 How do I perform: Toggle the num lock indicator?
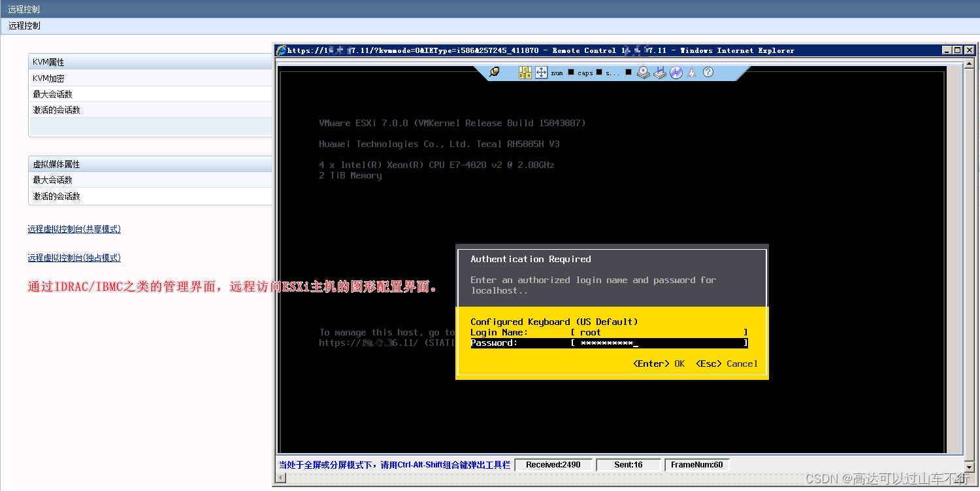coord(570,72)
